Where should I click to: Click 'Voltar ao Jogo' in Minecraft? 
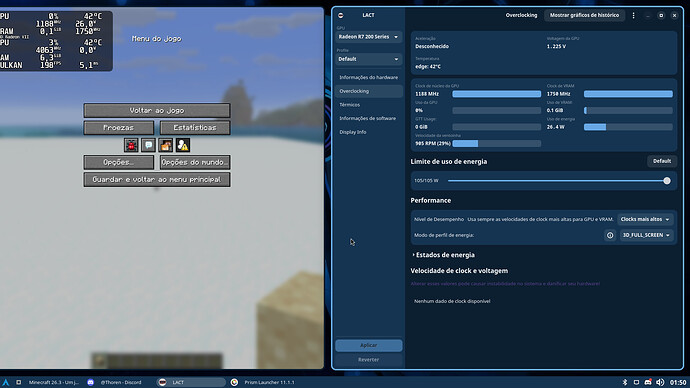(x=157, y=110)
